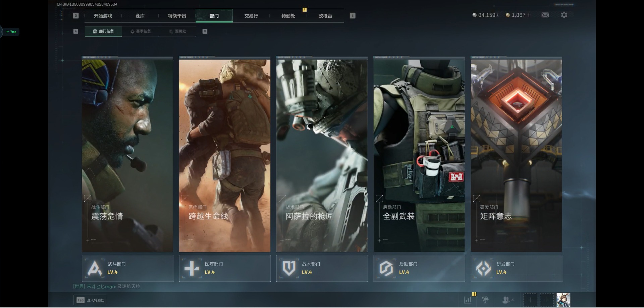This screenshot has width=644, height=308.
Task: Open the mail inbox envelope icon
Action: [x=545, y=15]
